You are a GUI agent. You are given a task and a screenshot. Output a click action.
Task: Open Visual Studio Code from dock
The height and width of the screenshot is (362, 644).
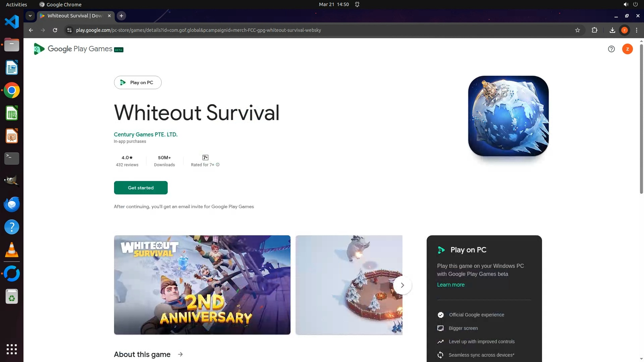[x=12, y=22]
